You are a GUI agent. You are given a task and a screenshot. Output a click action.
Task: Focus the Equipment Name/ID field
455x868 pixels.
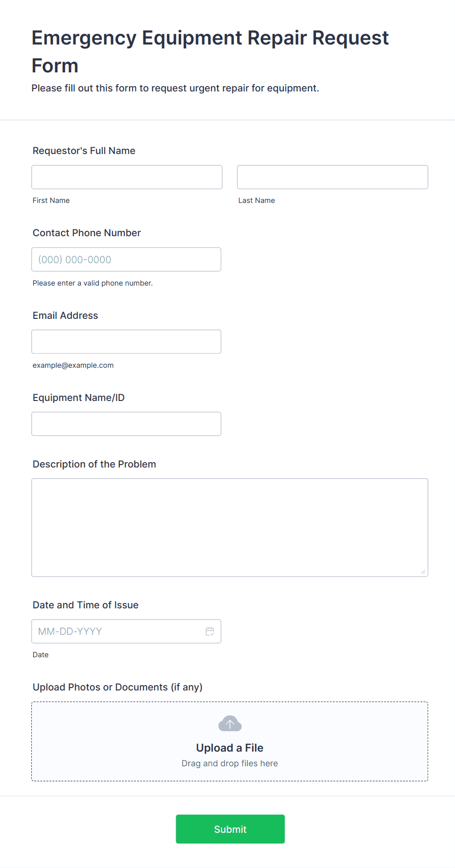click(x=126, y=424)
